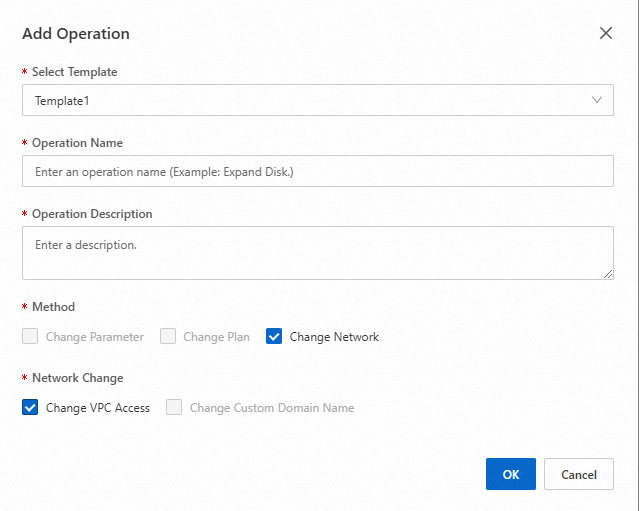Click the "Select Template" field label
Image resolution: width=639 pixels, height=511 pixels.
74,72
